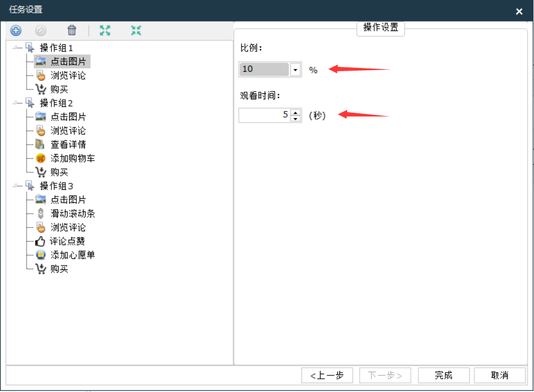The width and height of the screenshot is (534, 392).
Task: Click the disabled 下一步> button
Action: pos(385,375)
